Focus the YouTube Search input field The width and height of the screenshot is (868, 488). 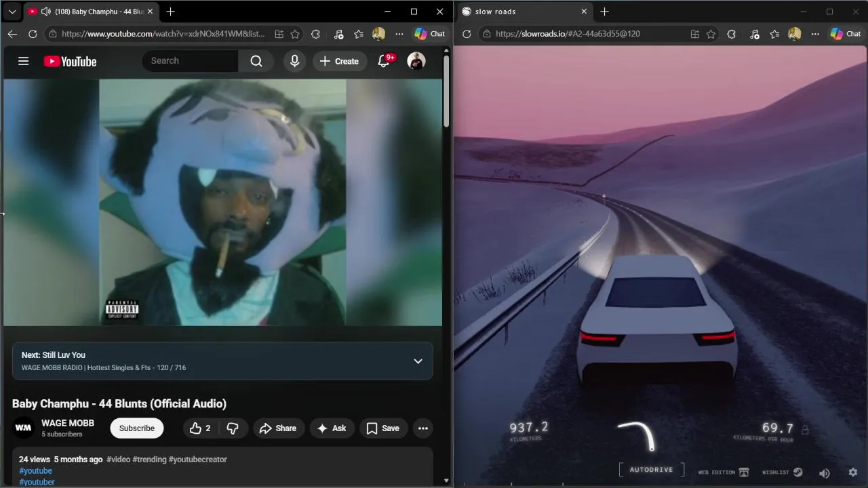[x=191, y=61]
